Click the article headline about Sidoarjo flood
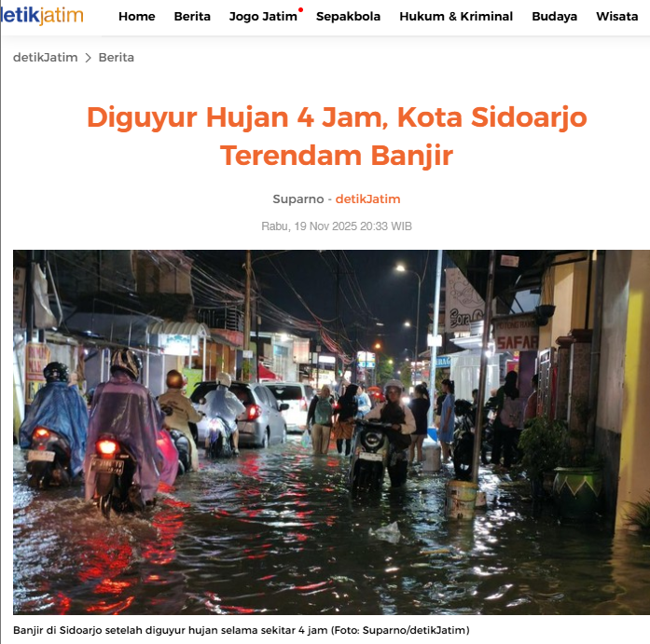The image size is (650, 644). [x=337, y=136]
